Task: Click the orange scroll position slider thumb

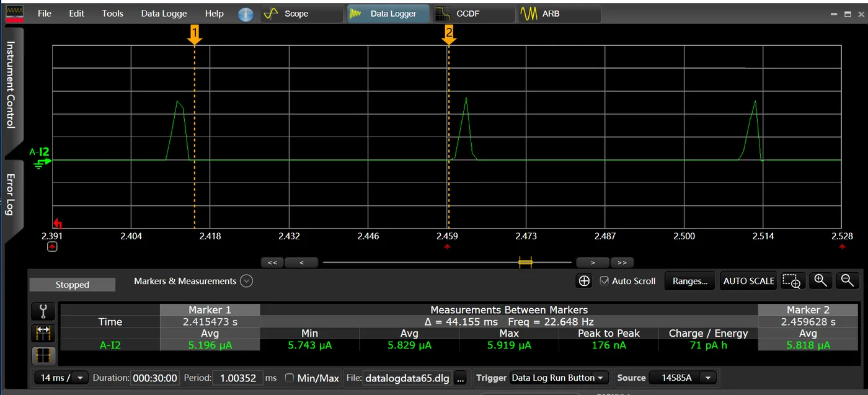Action: tap(525, 263)
